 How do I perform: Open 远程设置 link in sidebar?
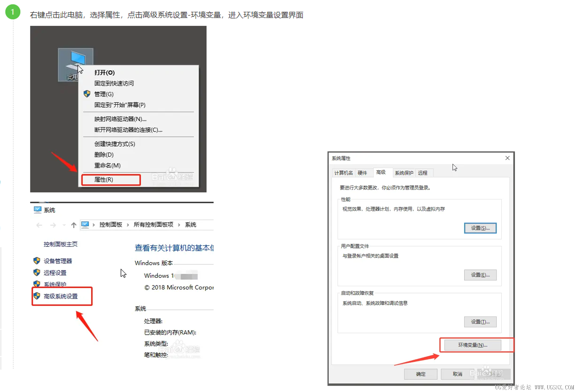pyautogui.click(x=55, y=273)
